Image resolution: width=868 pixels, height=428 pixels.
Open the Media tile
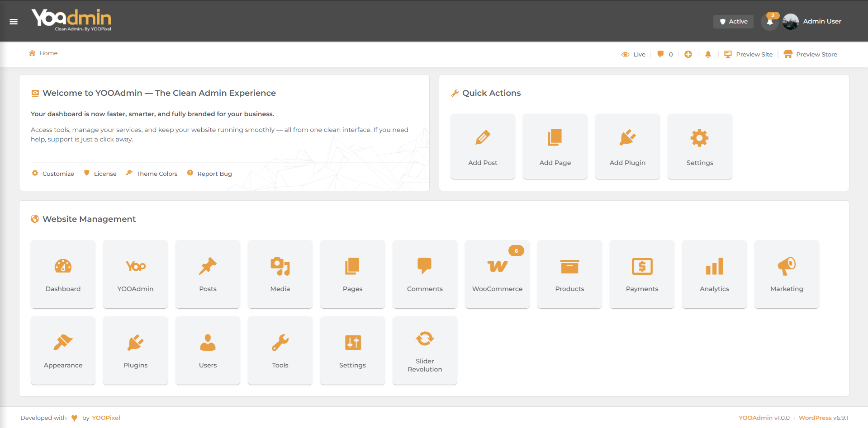(280, 274)
